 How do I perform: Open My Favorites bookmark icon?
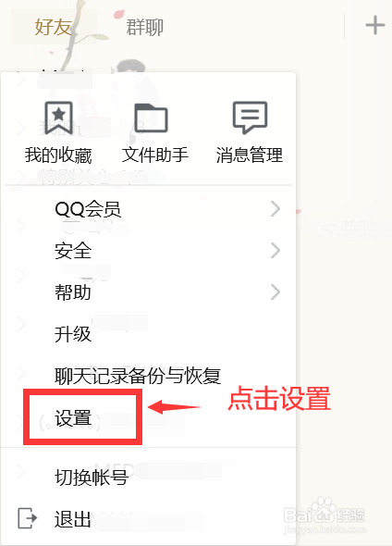(59, 118)
